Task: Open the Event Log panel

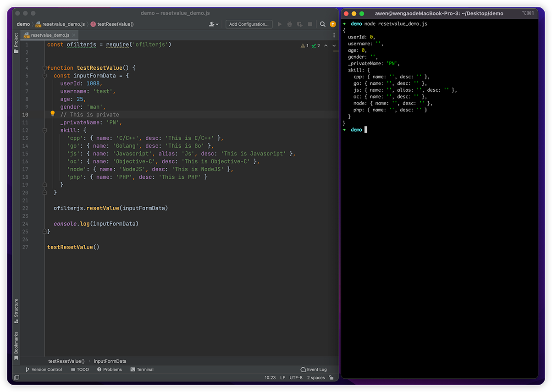Action: 314,370
